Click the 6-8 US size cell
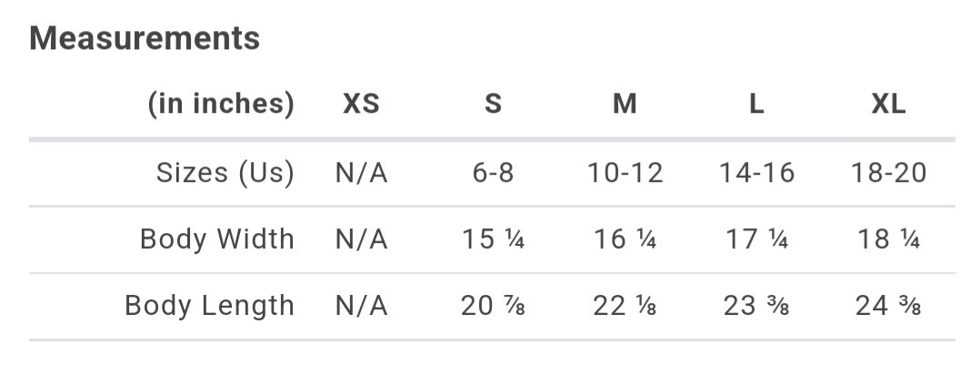980x385 pixels. coord(493,173)
